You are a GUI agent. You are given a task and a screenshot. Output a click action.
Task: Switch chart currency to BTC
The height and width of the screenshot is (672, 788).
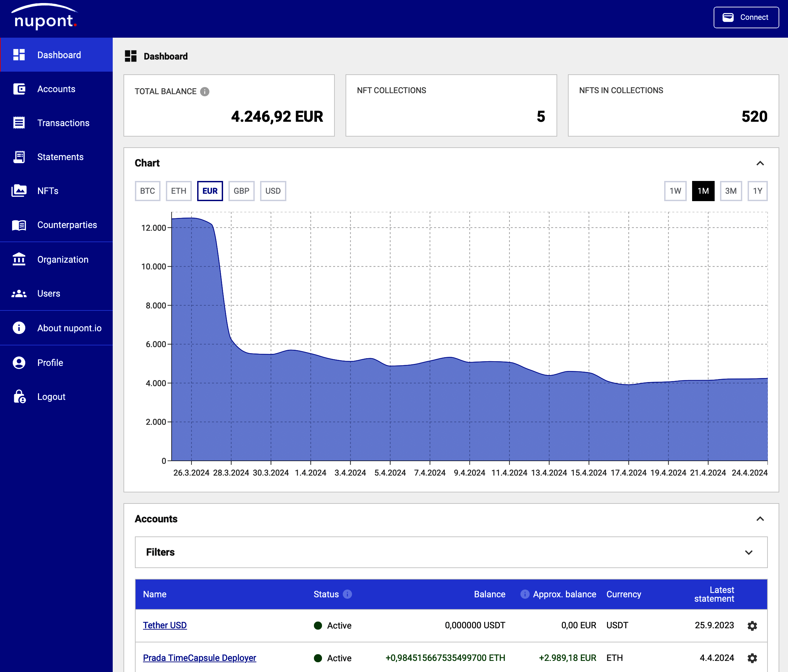[147, 191]
